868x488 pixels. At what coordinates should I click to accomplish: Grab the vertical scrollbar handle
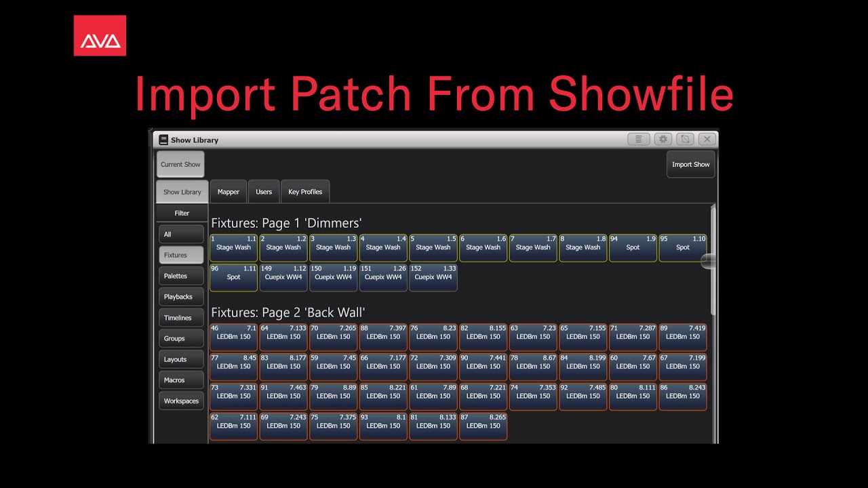click(711, 261)
